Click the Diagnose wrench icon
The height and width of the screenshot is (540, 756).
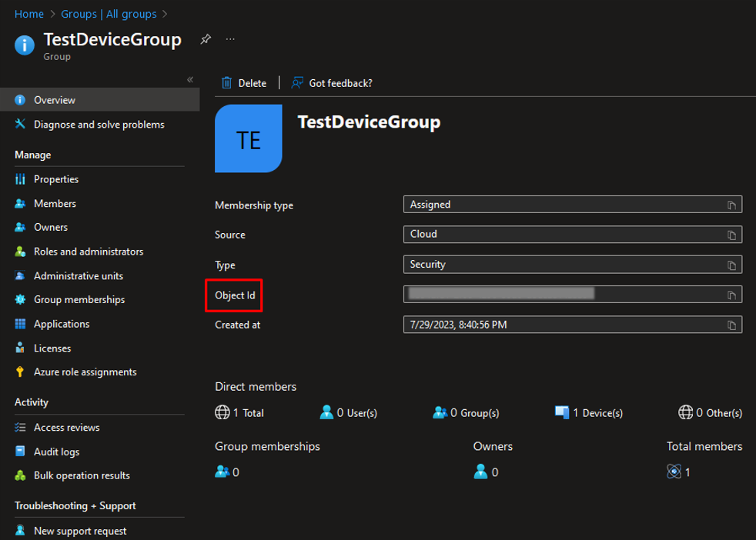click(x=20, y=124)
